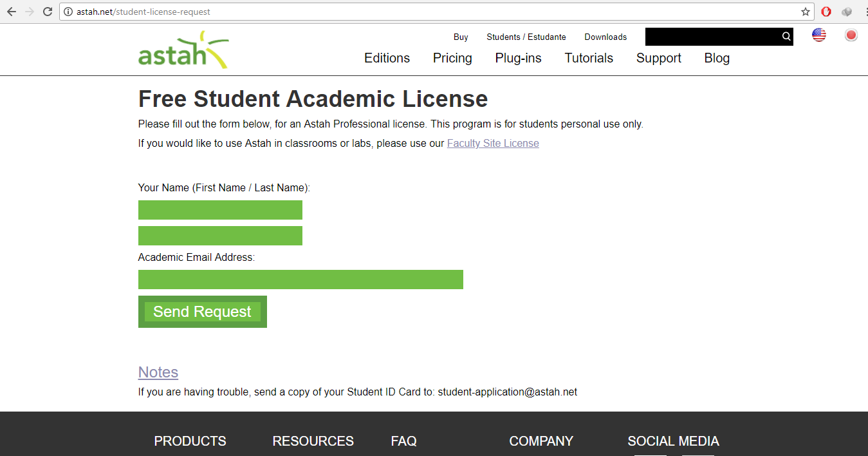This screenshot has width=868, height=456.
Task: Open the Pricing menu item
Action: click(x=452, y=58)
